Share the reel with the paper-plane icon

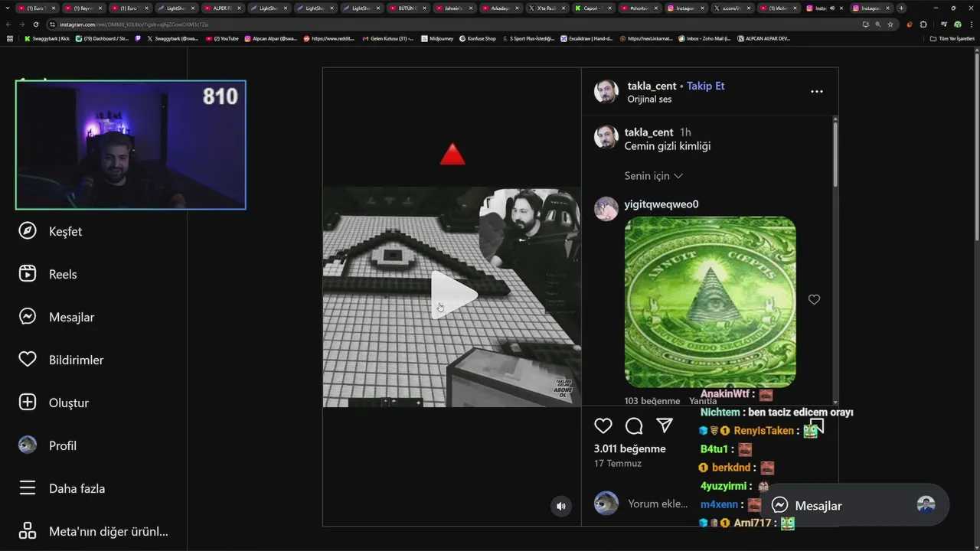pos(665,425)
